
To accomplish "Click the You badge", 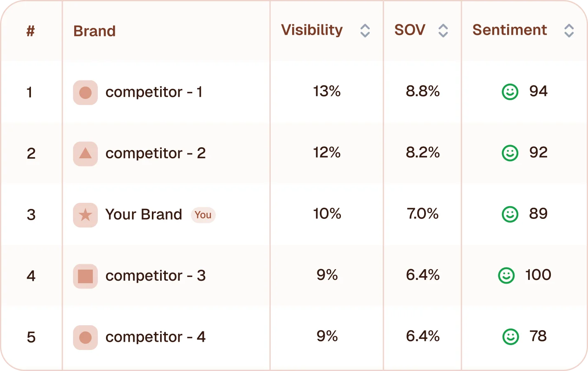I will tap(203, 215).
